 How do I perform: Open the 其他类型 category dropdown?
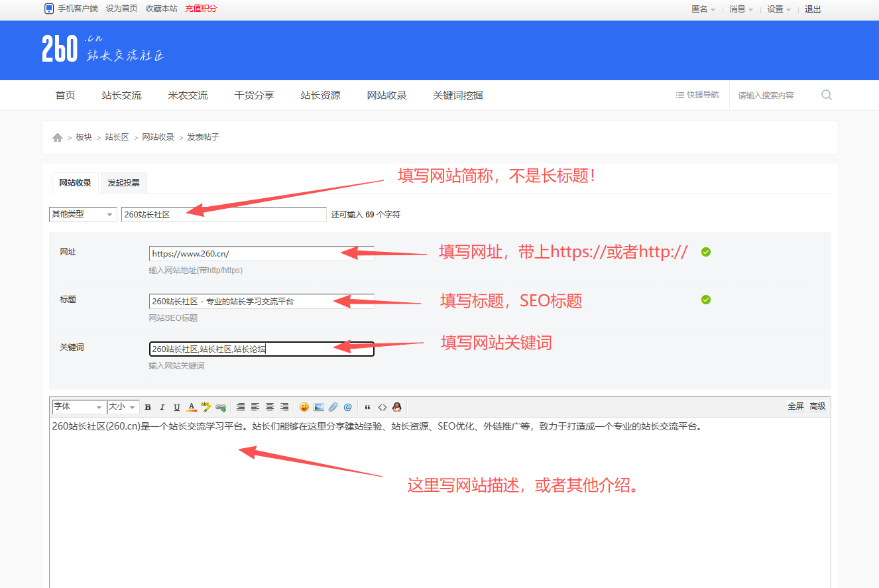(x=82, y=213)
